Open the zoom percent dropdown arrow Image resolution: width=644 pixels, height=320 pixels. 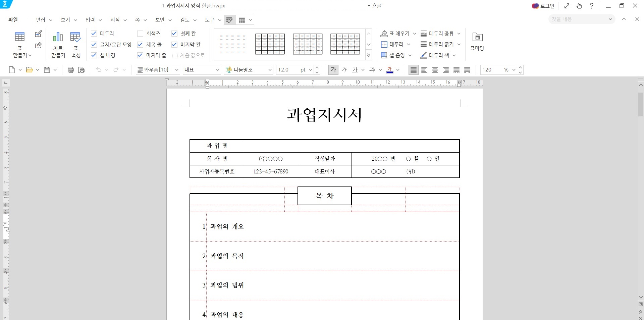click(x=514, y=70)
